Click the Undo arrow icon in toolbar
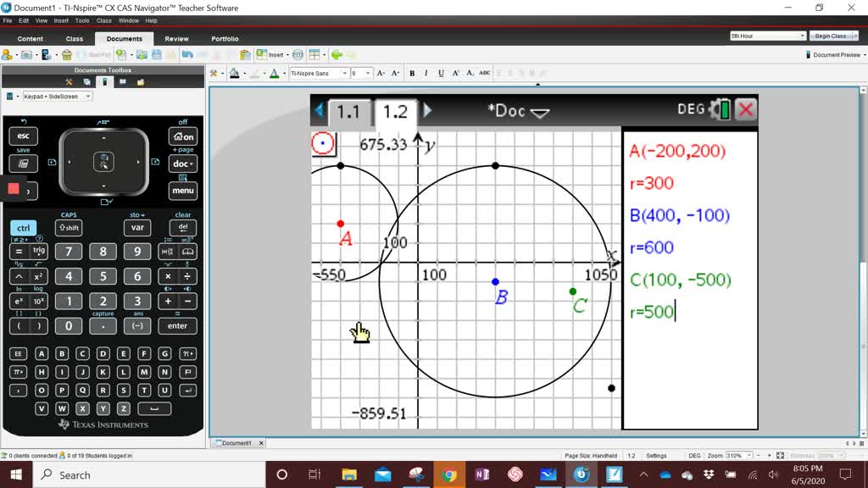This screenshot has width=868, height=488. (x=187, y=55)
